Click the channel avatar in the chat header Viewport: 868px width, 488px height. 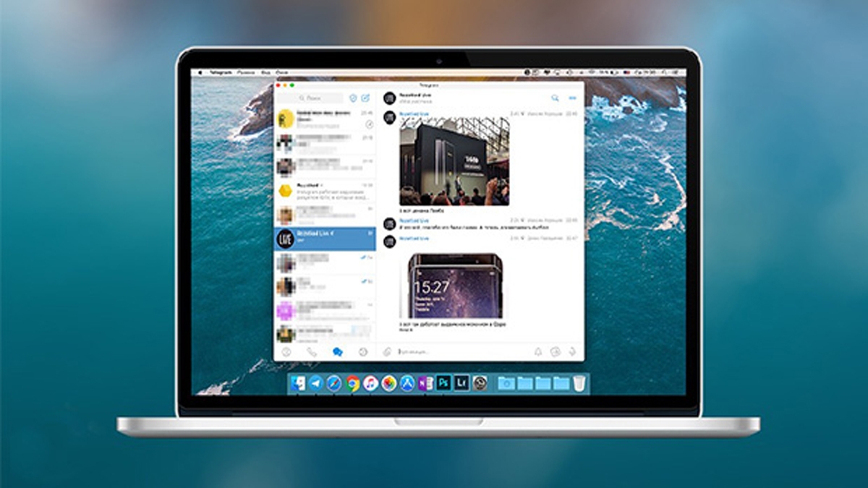click(390, 98)
